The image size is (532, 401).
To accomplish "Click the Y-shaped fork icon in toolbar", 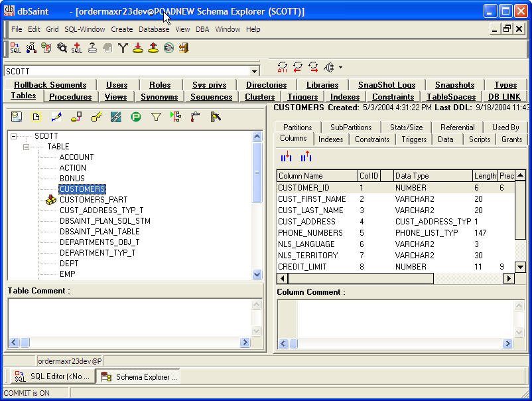I will click(123, 48).
